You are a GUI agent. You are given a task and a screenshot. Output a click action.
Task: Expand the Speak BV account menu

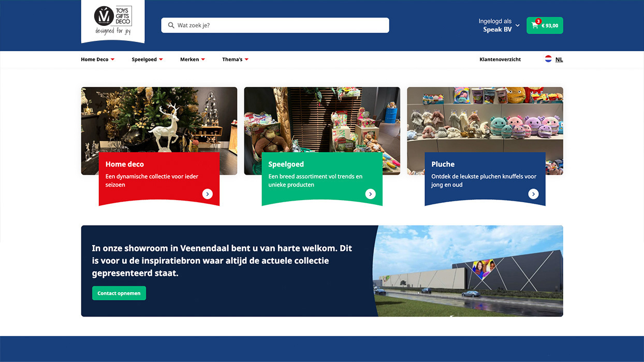(x=499, y=25)
